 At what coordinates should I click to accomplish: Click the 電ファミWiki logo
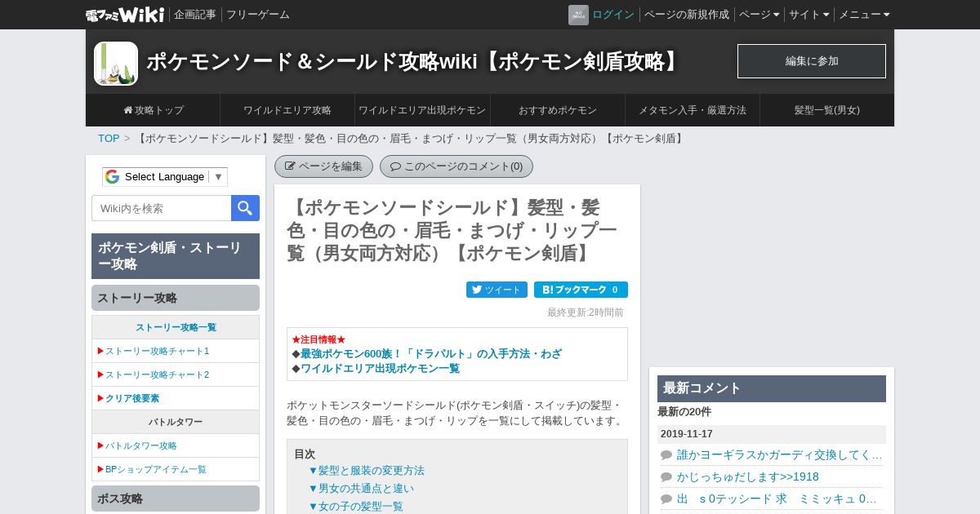coord(125,15)
